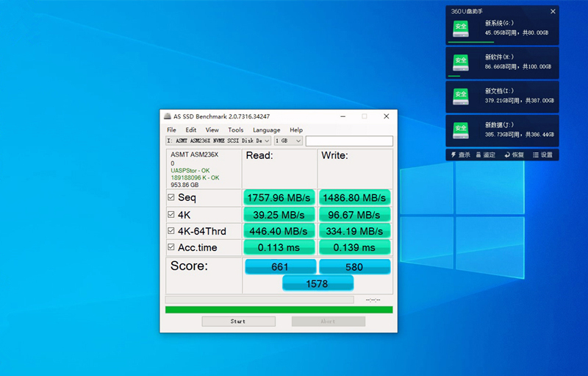Open 鉴定 in the 360 U盘助手
588x376 pixels.
pos(487,155)
